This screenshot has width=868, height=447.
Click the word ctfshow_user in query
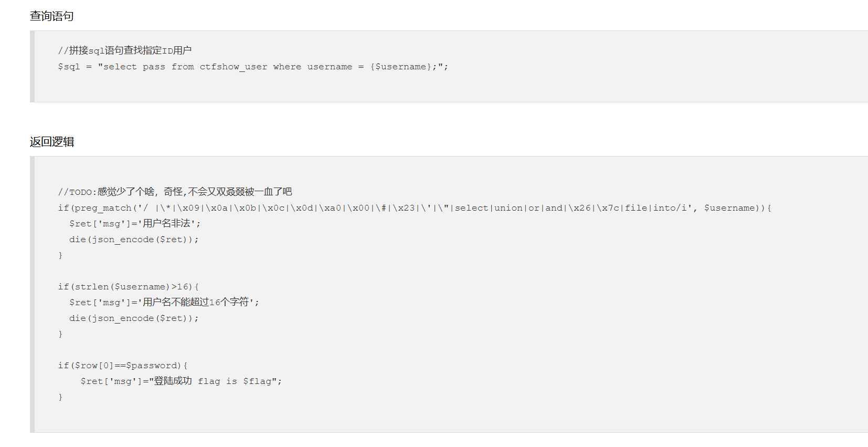click(x=234, y=67)
